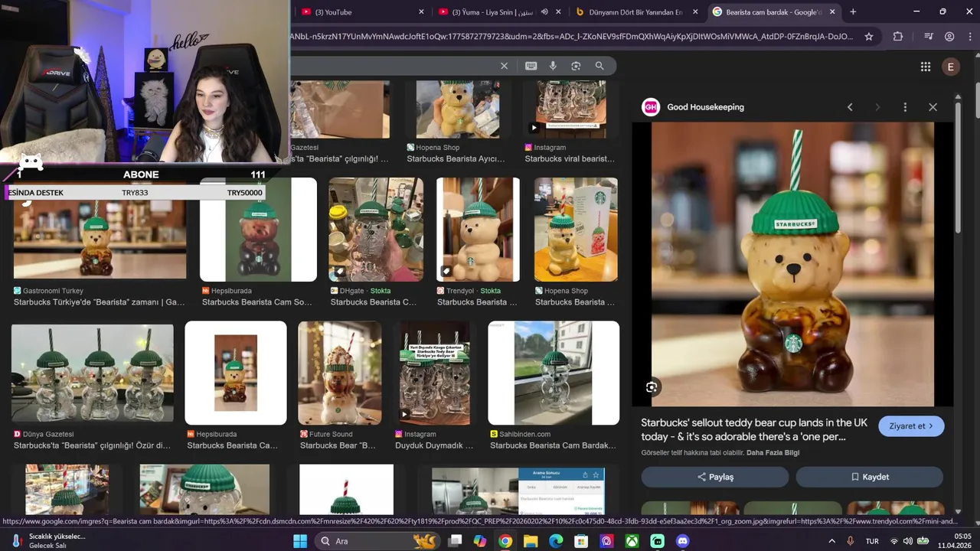Close the Good Housekeeping preview panel
The height and width of the screenshot is (551, 980).
933,107
